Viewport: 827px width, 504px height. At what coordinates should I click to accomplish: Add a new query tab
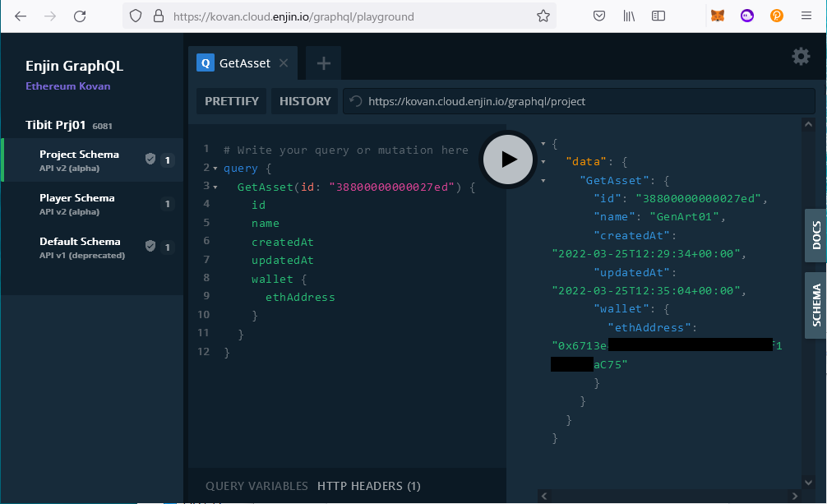click(x=323, y=63)
